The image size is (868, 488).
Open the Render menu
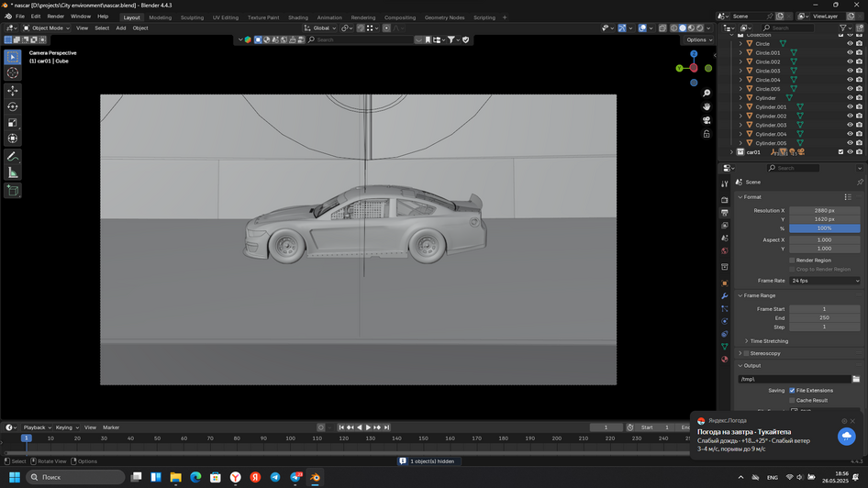click(x=56, y=17)
